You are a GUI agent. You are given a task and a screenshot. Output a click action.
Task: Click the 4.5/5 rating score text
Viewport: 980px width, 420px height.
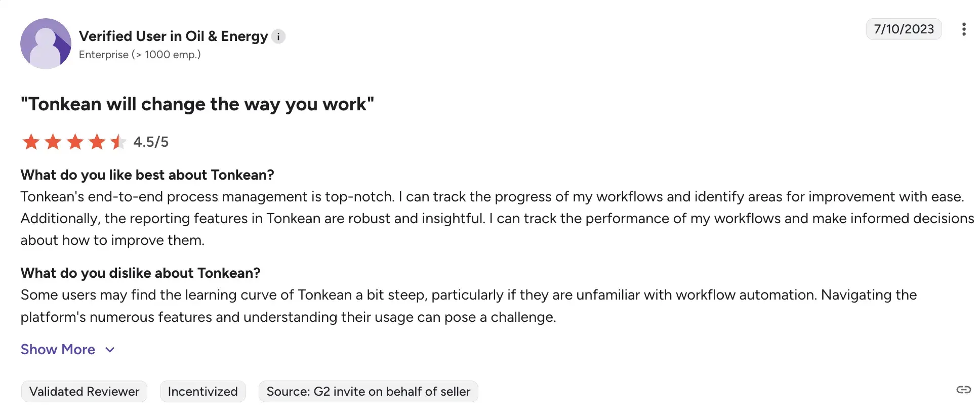tap(151, 142)
